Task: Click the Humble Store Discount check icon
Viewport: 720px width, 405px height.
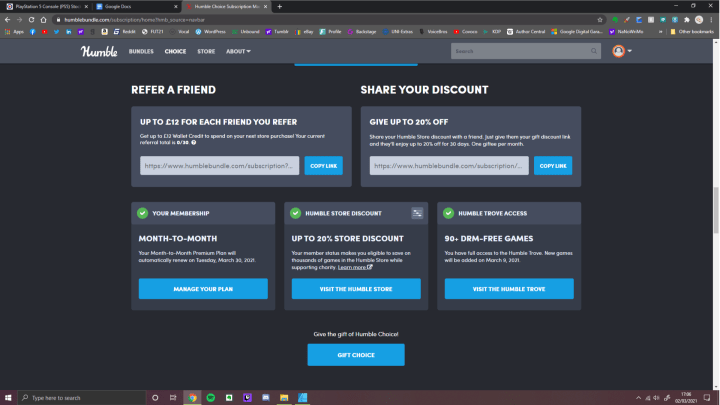Action: 295,213
